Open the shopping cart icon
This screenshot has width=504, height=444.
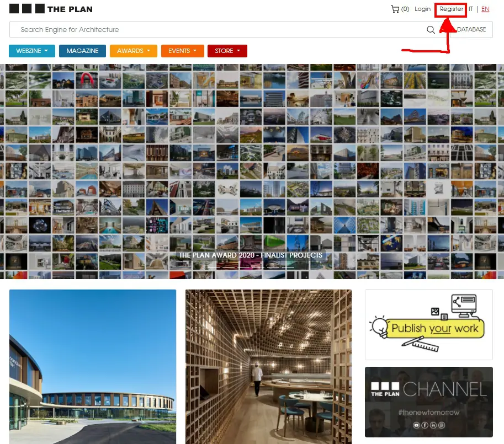click(395, 9)
